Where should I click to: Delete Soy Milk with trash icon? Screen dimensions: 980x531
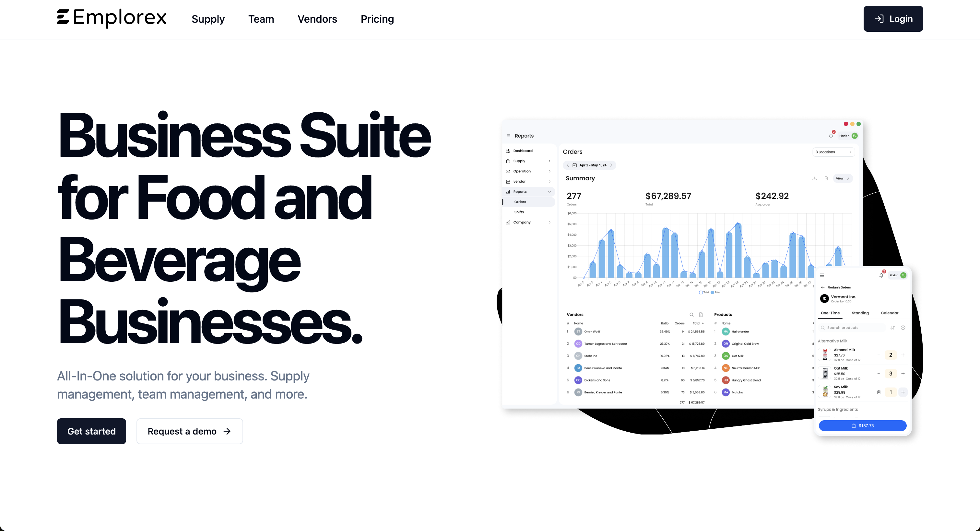[879, 392]
